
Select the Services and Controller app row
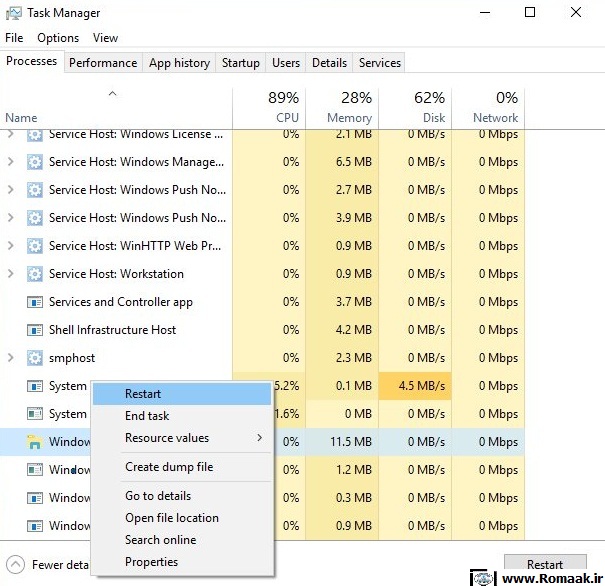262,302
